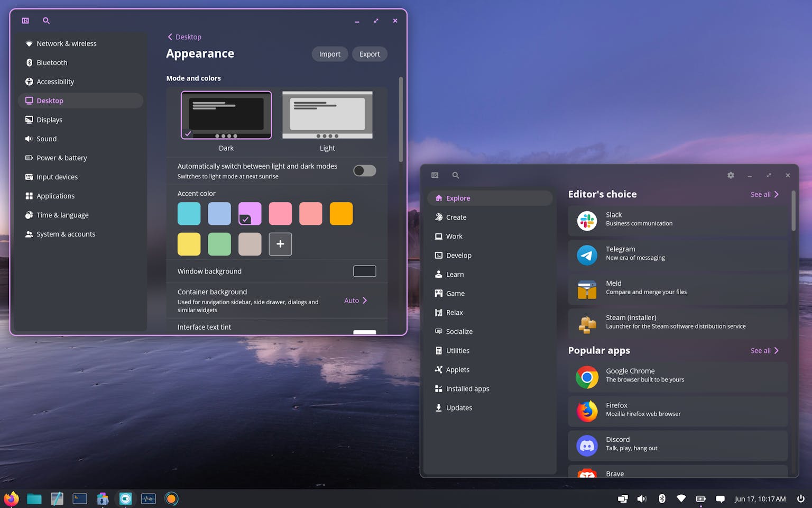Open the app store settings gear
Screen dimensions: 812x508
[x=731, y=175]
